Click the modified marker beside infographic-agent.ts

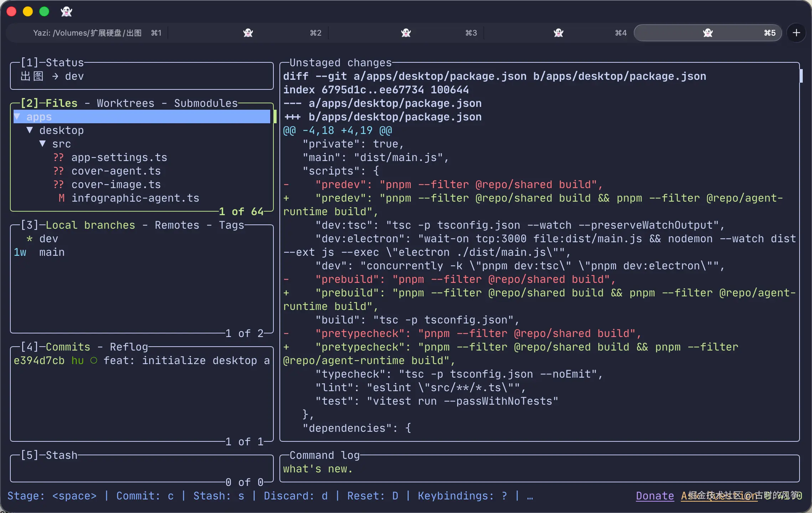coord(62,198)
